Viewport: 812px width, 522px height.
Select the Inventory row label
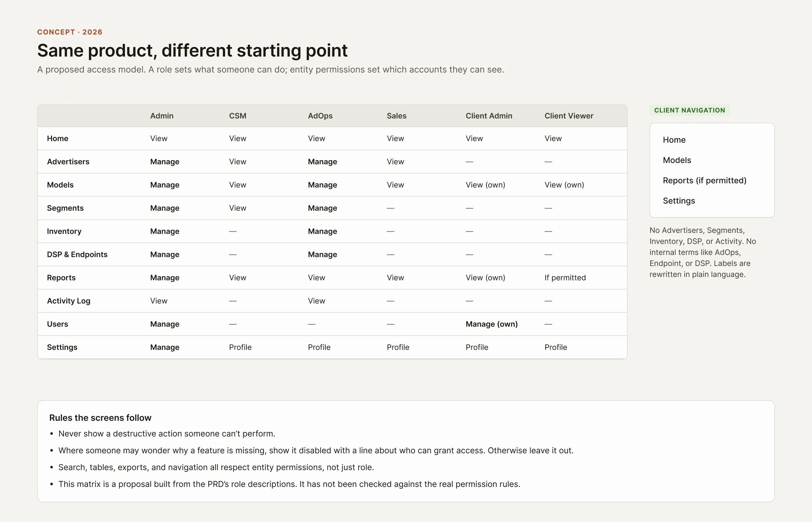[x=64, y=231]
